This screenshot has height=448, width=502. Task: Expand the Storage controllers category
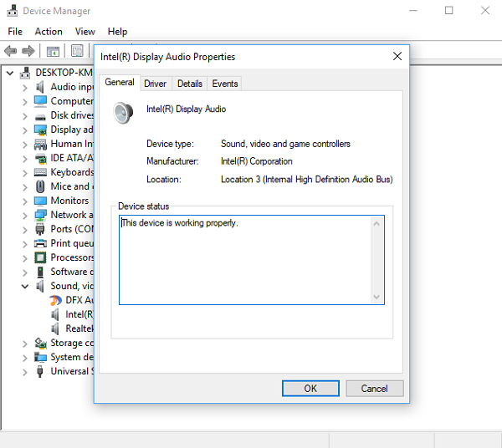coord(26,343)
